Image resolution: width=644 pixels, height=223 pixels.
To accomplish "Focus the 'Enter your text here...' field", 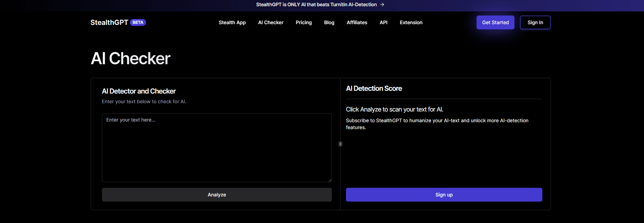I will point(217,147).
